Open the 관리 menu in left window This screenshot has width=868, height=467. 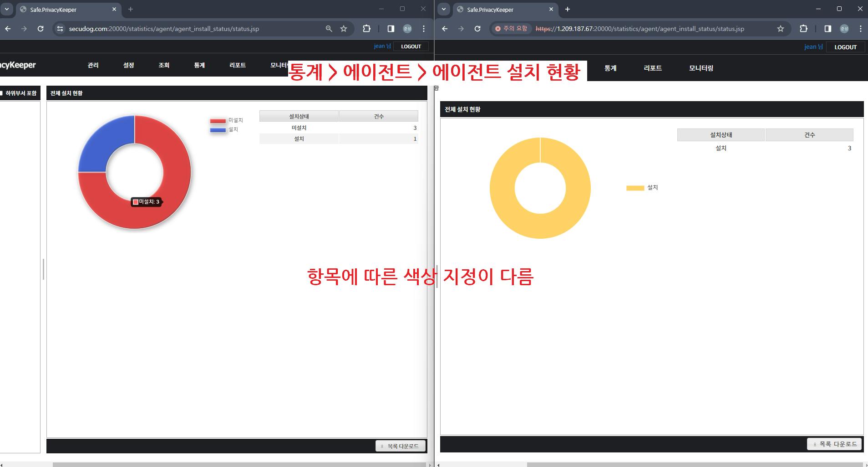(93, 65)
